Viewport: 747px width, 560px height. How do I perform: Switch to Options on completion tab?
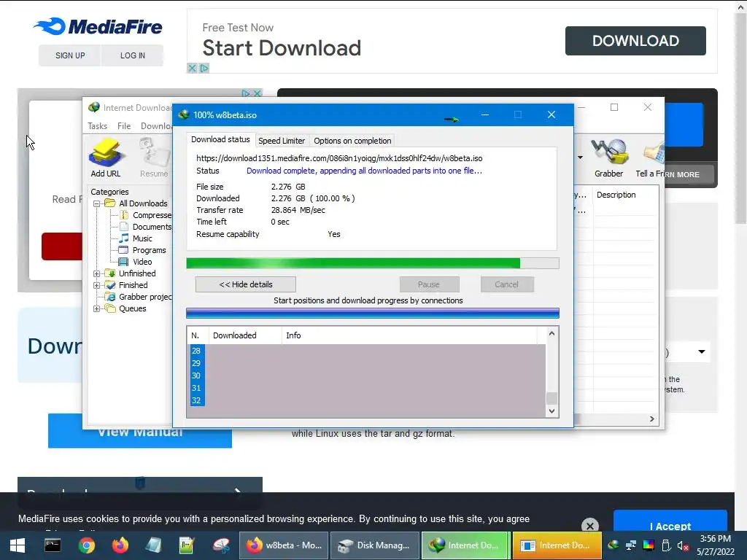point(352,141)
